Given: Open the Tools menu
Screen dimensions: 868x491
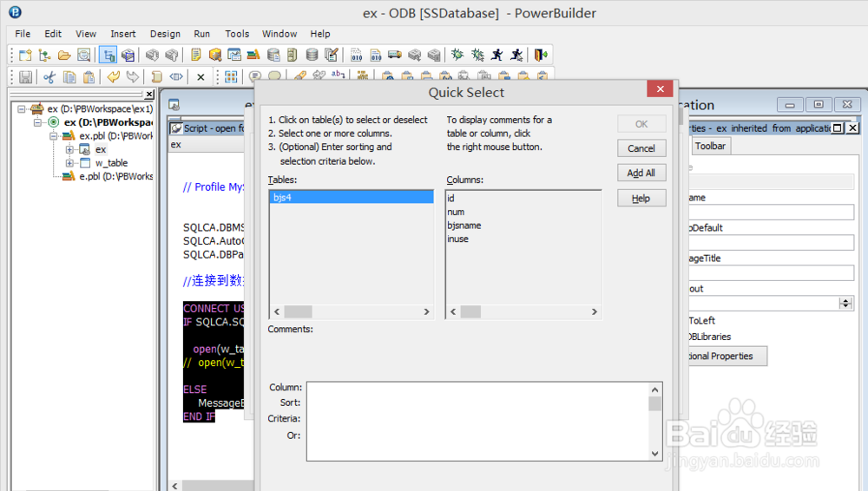Looking at the screenshot, I should click(237, 34).
